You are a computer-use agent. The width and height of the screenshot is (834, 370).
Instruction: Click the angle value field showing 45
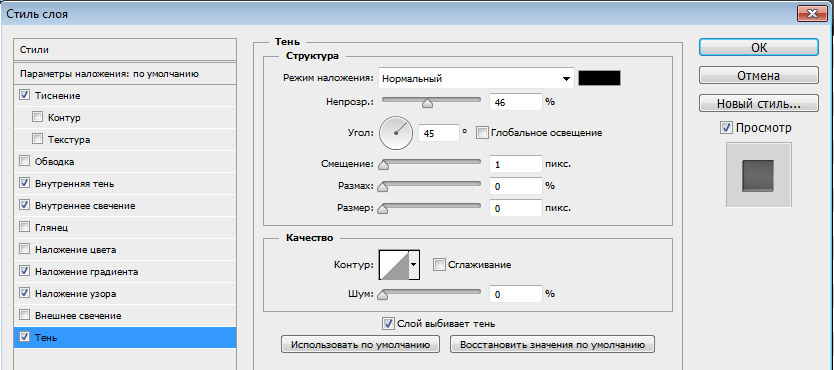439,133
